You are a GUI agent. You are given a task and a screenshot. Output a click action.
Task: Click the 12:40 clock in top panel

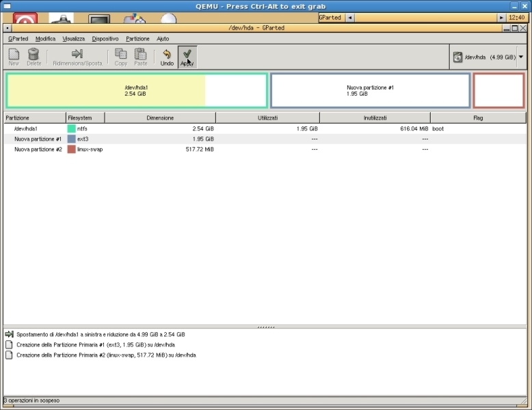coord(517,18)
